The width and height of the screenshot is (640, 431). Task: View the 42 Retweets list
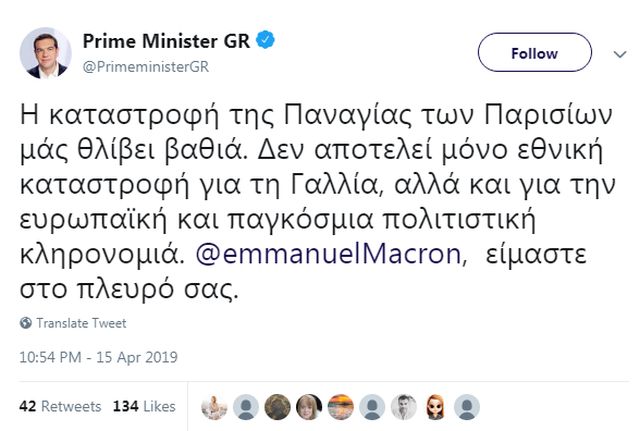[60, 406]
